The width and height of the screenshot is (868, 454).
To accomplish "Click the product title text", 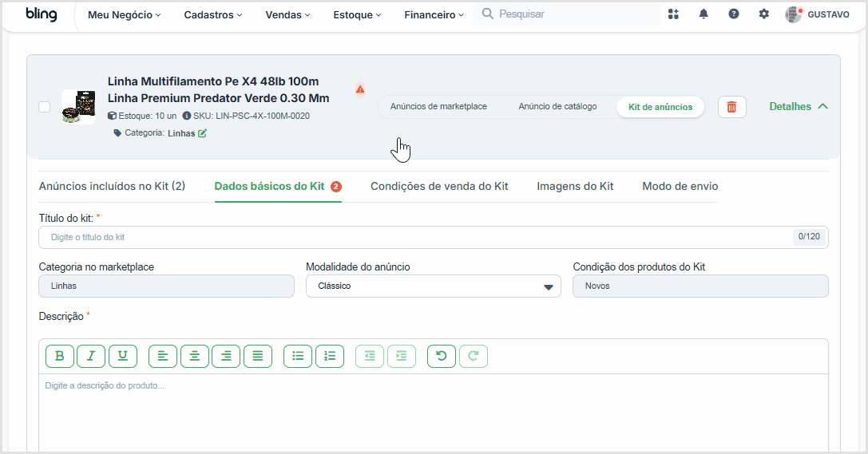I will click(218, 89).
